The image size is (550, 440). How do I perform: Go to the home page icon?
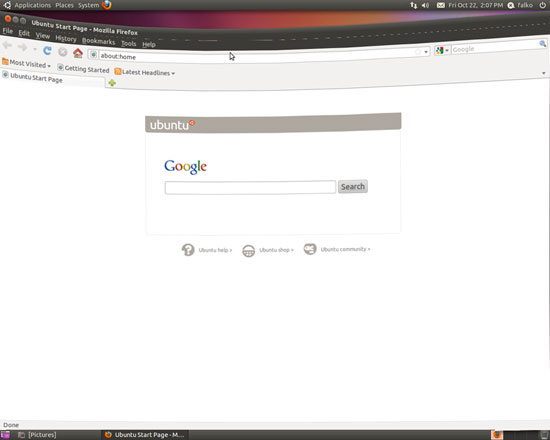pyautogui.click(x=78, y=53)
